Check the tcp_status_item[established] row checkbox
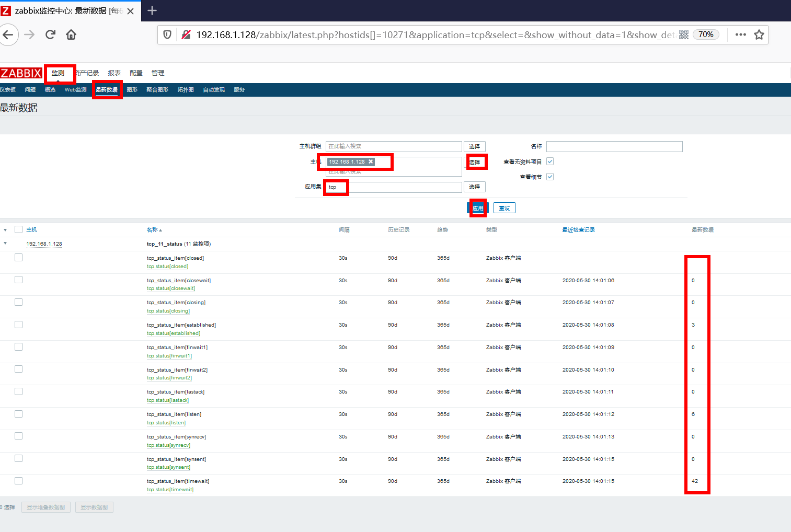Viewport: 791px width, 532px height. coord(19,325)
